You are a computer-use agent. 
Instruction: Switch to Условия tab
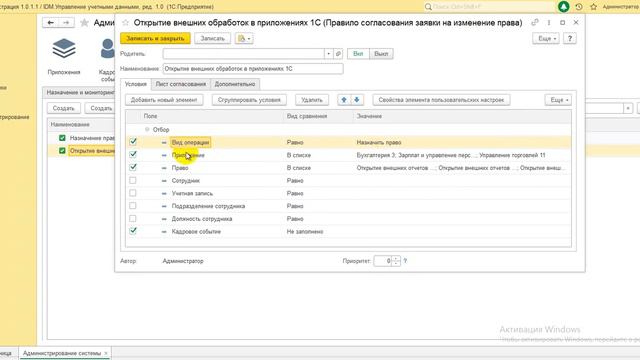[x=136, y=84]
